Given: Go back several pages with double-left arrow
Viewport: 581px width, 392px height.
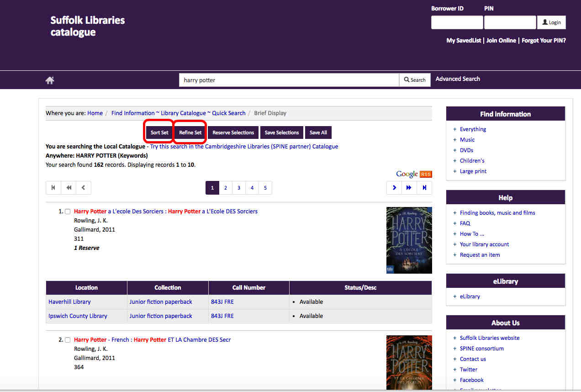Looking at the screenshot, I should click(69, 188).
